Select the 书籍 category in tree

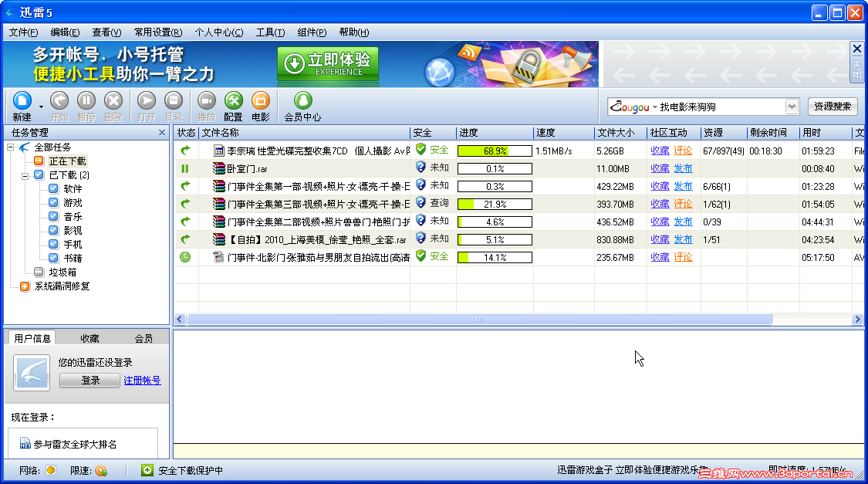[73, 258]
